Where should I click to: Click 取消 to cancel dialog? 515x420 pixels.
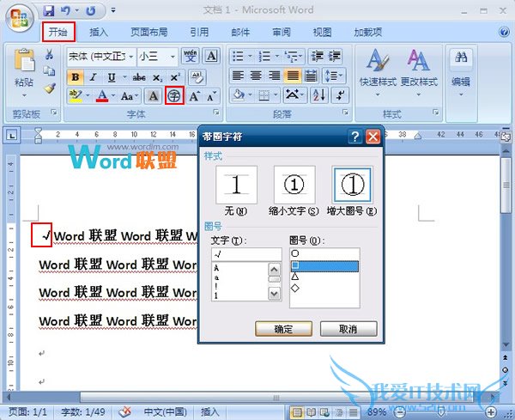coord(348,329)
